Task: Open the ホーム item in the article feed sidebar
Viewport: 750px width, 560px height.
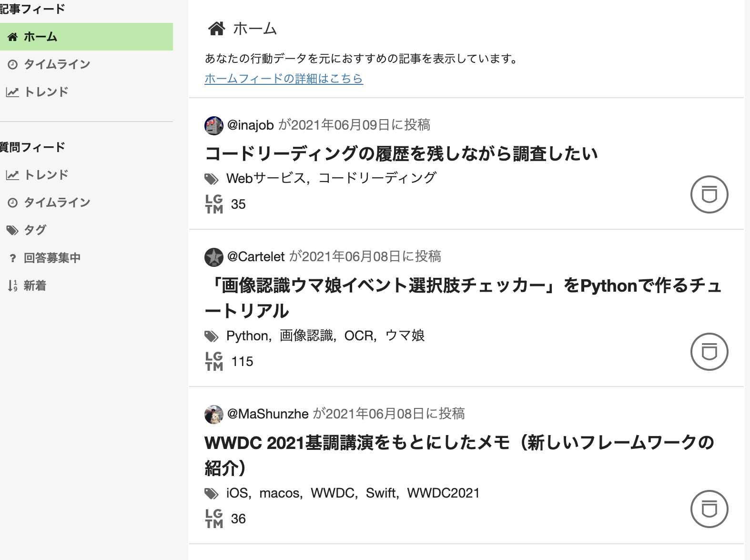Action: pyautogui.click(x=86, y=37)
